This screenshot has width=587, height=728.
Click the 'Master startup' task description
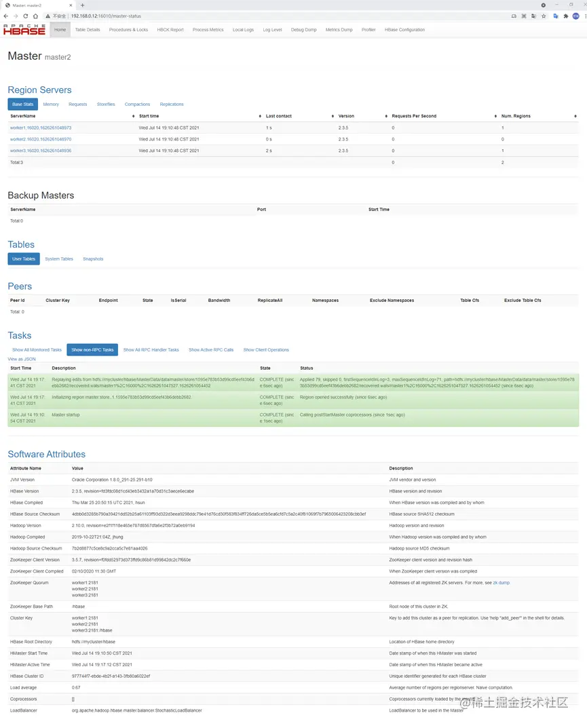pyautogui.click(x=65, y=415)
